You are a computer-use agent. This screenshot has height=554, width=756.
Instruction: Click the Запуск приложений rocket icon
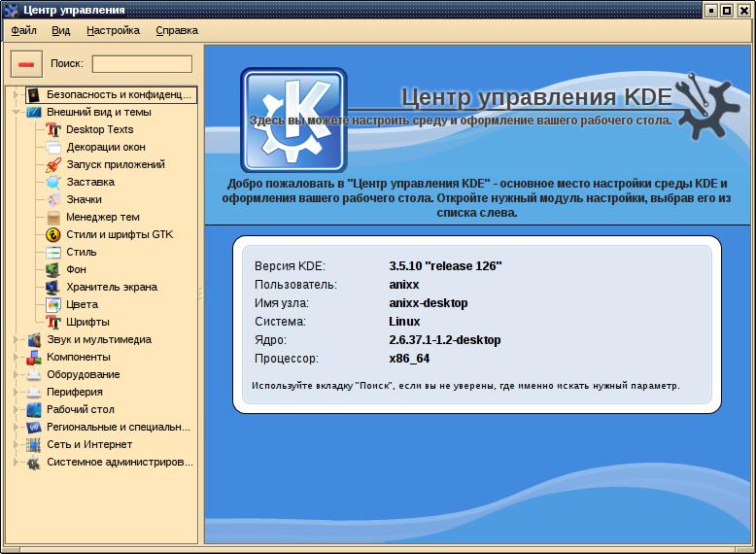53,165
